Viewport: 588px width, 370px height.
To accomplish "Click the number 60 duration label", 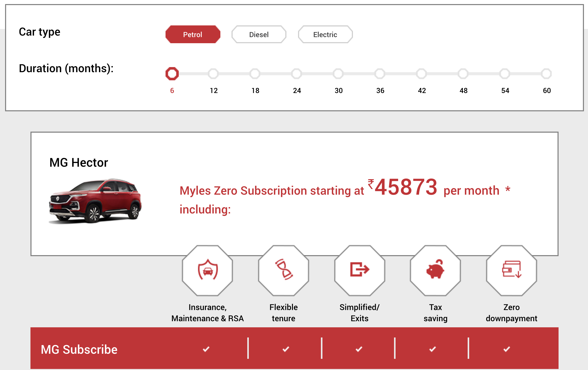I will click(547, 90).
